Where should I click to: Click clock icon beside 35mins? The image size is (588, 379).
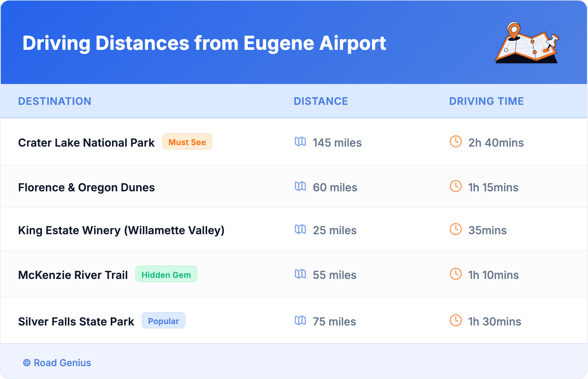[x=456, y=229]
